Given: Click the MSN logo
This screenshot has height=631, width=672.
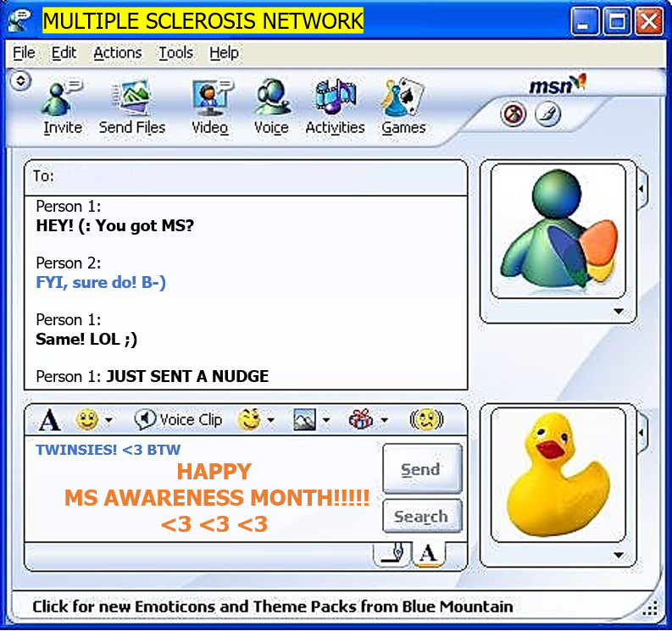Looking at the screenshot, I should pyautogui.click(x=557, y=85).
